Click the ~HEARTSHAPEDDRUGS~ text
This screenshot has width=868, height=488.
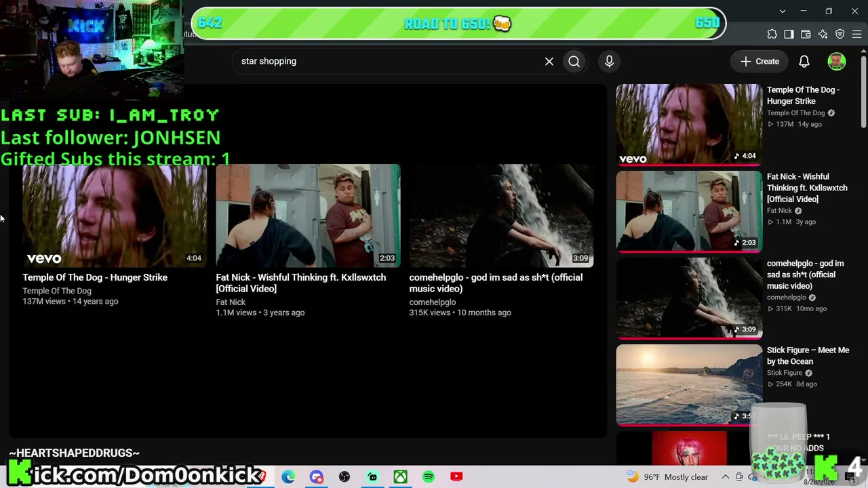[x=75, y=453]
